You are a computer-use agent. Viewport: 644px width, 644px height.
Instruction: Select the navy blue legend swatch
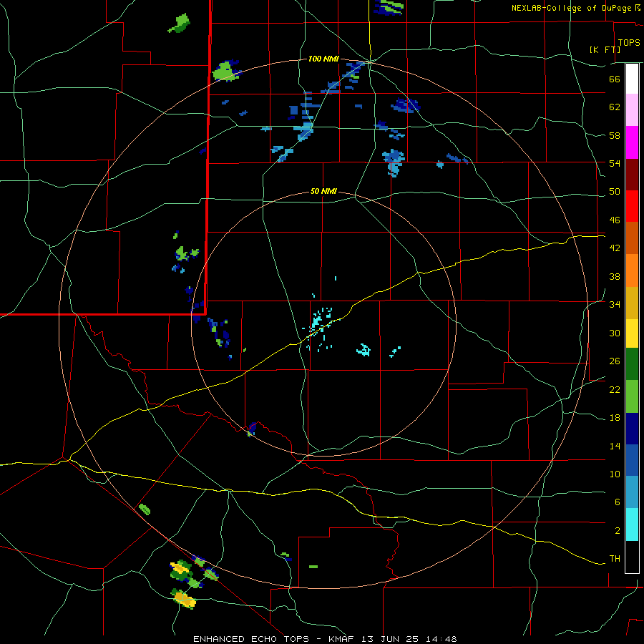[x=632, y=429]
